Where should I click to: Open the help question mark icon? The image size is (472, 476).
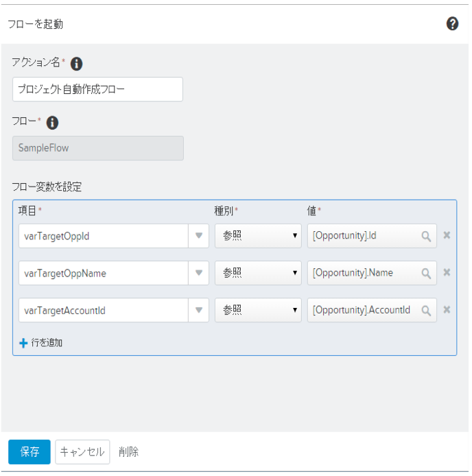click(x=452, y=24)
